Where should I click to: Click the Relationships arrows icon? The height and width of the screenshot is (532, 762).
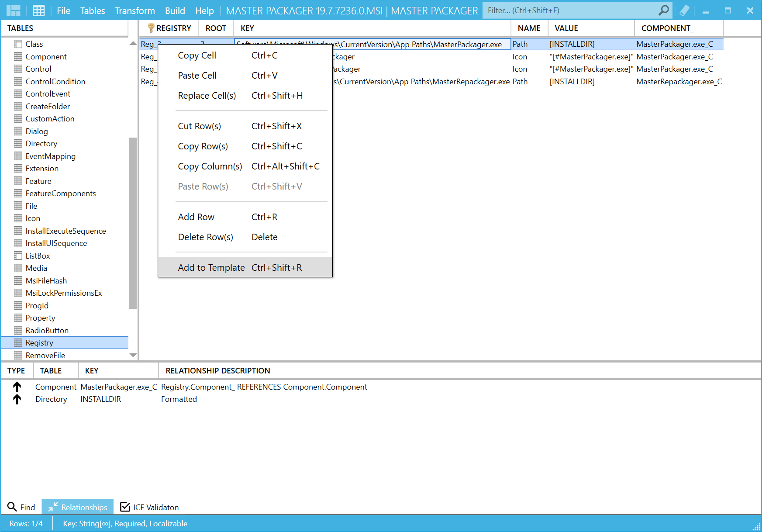point(53,507)
